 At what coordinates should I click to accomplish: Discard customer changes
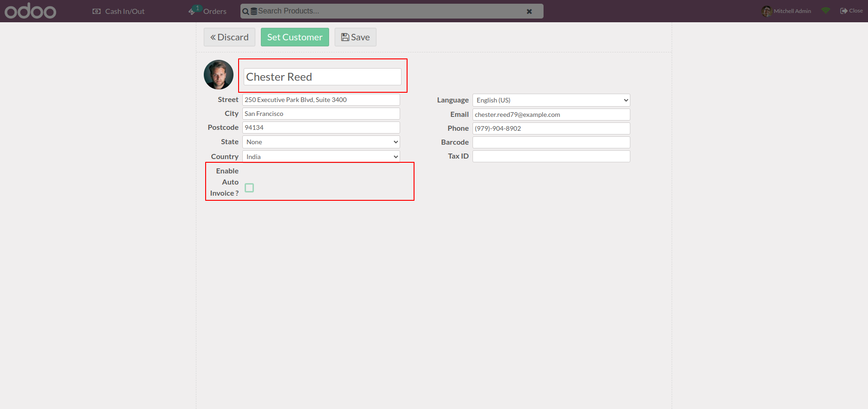point(229,37)
